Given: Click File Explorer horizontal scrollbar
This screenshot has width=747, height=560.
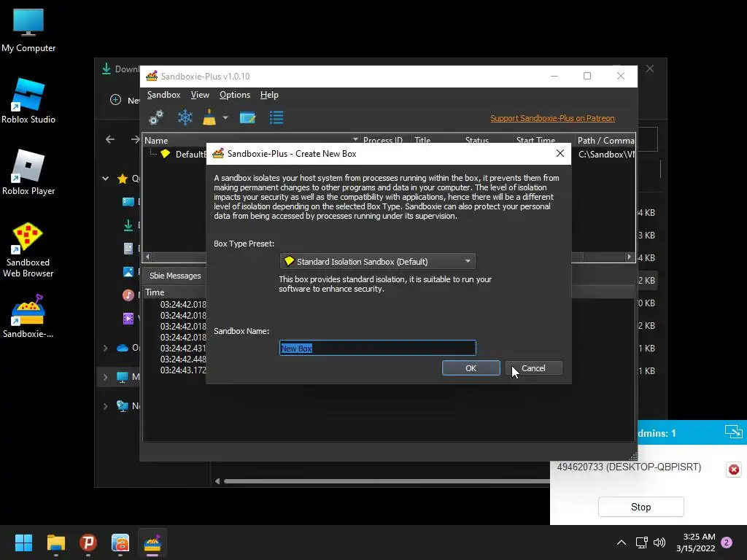Looking at the screenshot, I should (387, 481).
